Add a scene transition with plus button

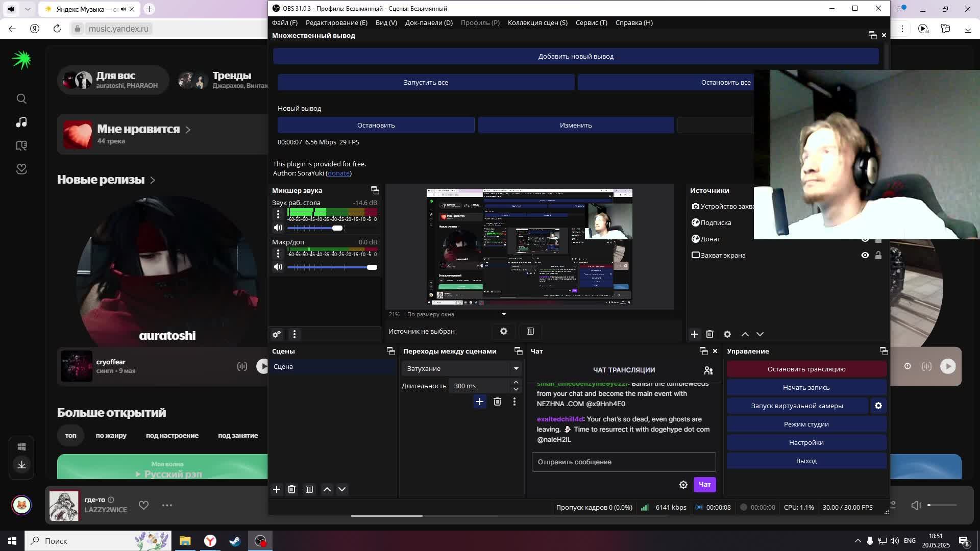(x=479, y=402)
